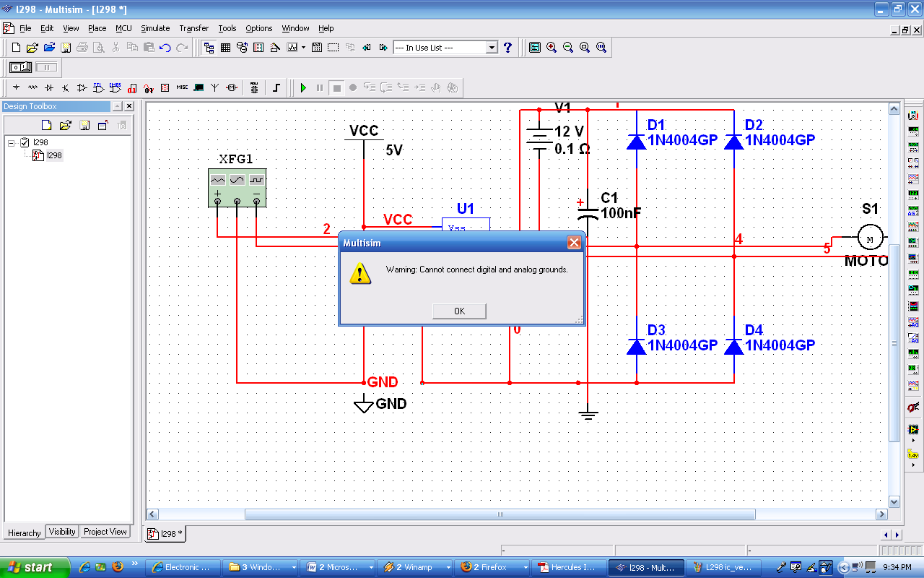The height and width of the screenshot is (578, 924).
Task: Open the Hercules taskbar item
Action: (x=570, y=567)
